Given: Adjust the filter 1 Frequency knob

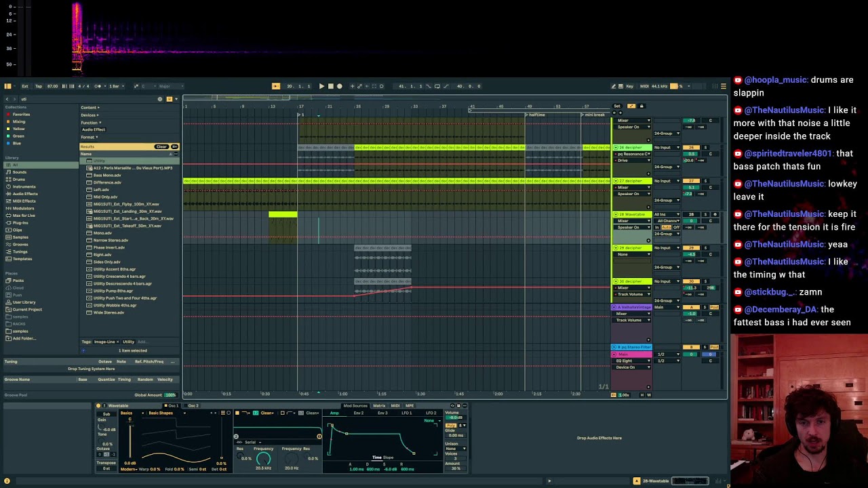Looking at the screenshot, I should pos(264,459).
